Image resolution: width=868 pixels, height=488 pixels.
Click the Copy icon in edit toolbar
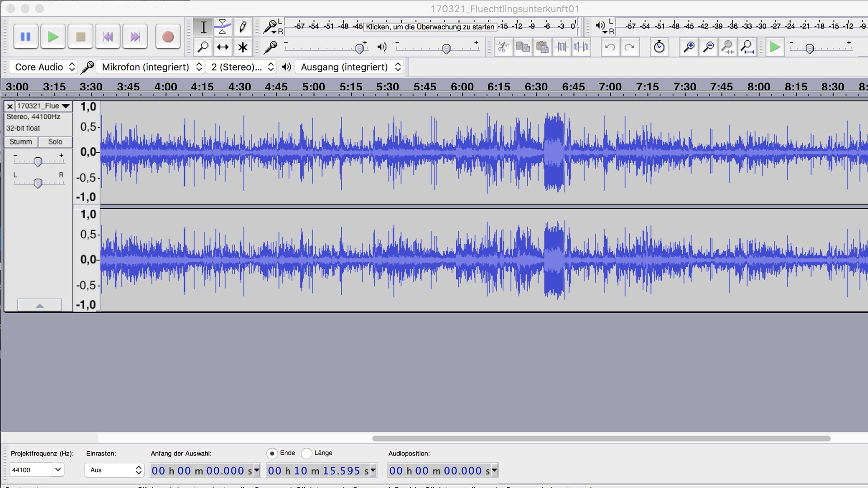pos(523,47)
